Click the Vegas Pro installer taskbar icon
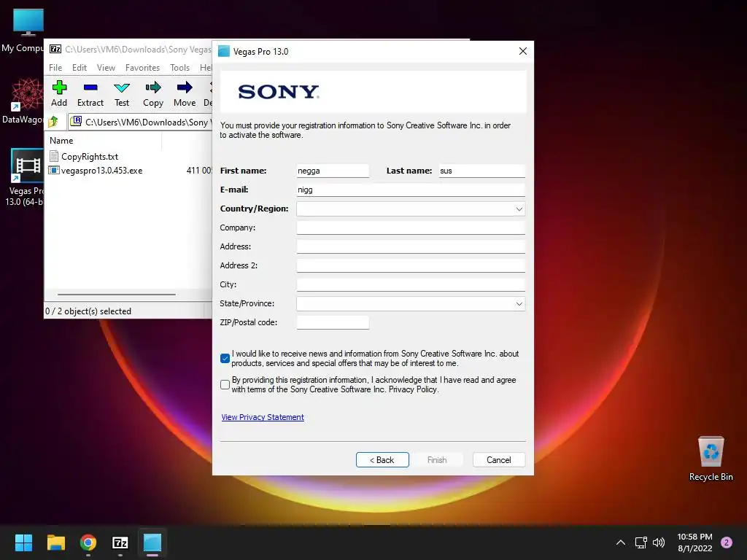747x560 pixels. coord(152,542)
